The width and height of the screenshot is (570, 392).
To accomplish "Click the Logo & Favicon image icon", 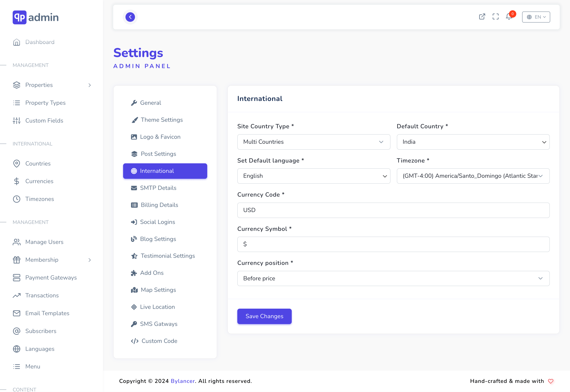I will pyautogui.click(x=134, y=137).
